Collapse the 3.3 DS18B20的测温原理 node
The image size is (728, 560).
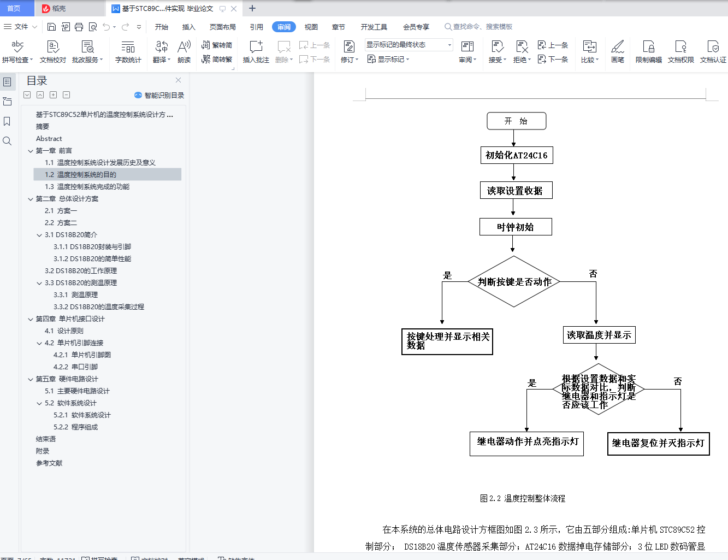coord(39,283)
